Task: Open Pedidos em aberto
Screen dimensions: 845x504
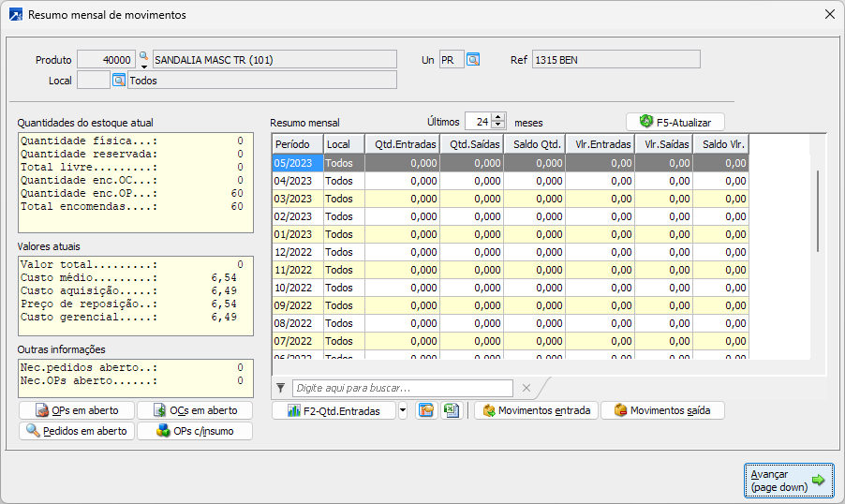Action: [x=76, y=431]
